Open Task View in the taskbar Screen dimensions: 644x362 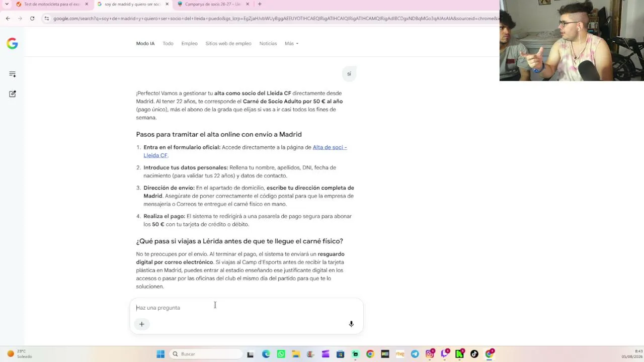coord(251,354)
